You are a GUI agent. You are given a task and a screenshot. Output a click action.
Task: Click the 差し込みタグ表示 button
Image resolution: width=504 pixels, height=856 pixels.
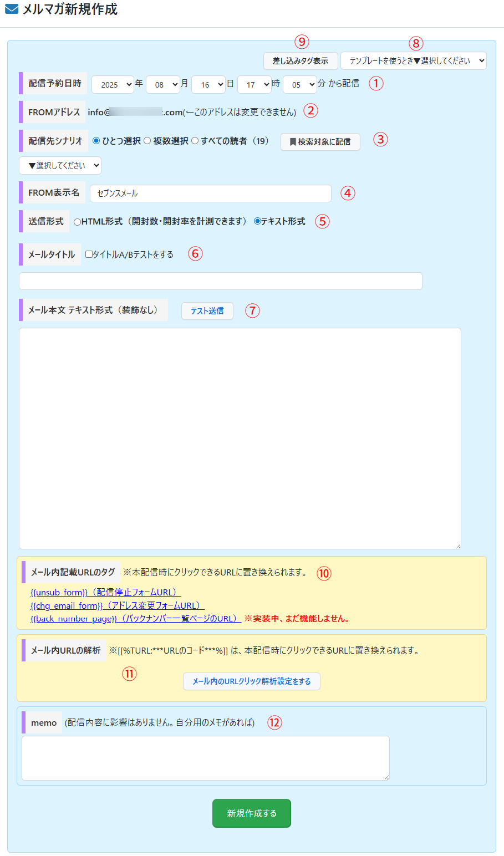300,60
